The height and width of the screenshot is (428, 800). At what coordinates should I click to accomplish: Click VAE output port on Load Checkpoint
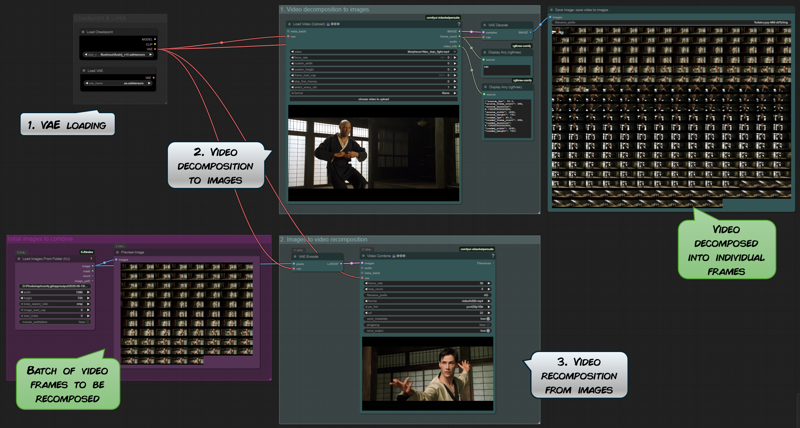pos(155,49)
